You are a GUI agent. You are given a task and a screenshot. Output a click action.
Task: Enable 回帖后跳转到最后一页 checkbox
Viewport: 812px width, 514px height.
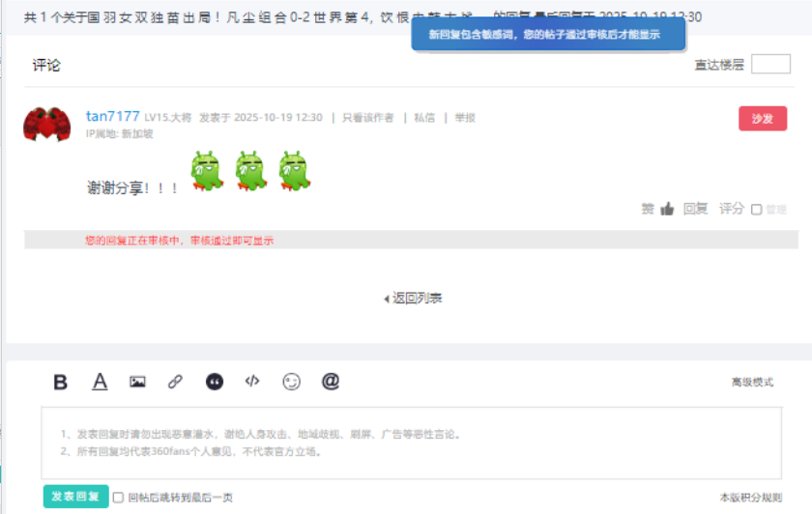pyautogui.click(x=118, y=498)
